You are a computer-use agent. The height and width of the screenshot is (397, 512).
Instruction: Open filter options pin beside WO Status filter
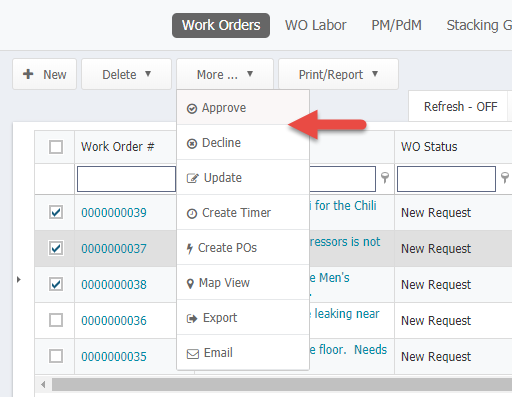505,177
